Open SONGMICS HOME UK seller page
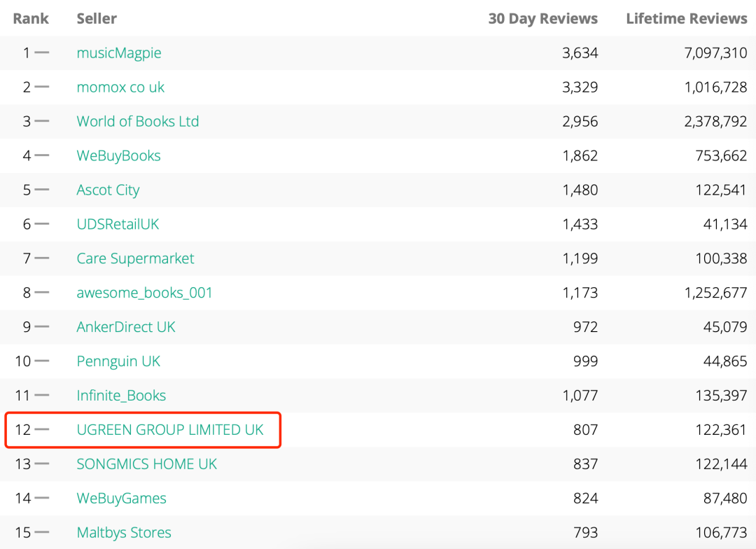 [147, 464]
